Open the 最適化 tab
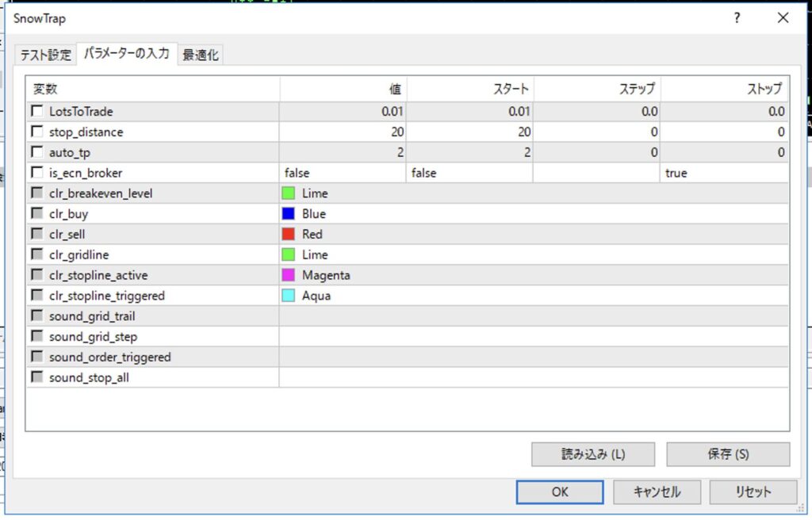The image size is (812, 520). click(201, 55)
